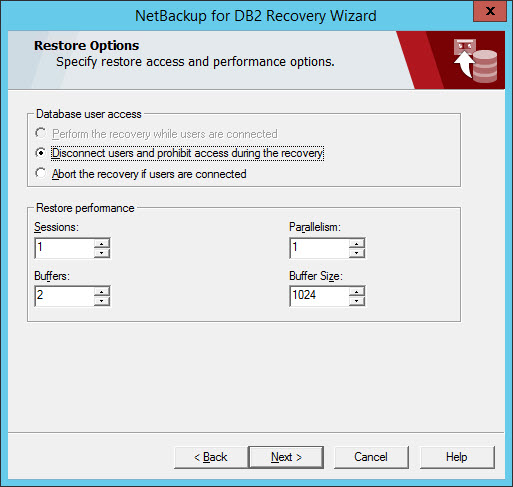Screen dimensions: 513x487
Task: Click the Sessions spinner up arrow
Action: point(102,244)
